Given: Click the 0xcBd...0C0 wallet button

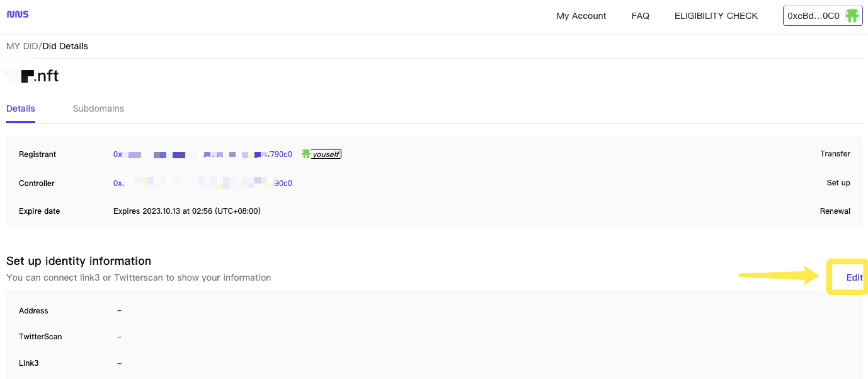Looking at the screenshot, I should click(x=813, y=16).
